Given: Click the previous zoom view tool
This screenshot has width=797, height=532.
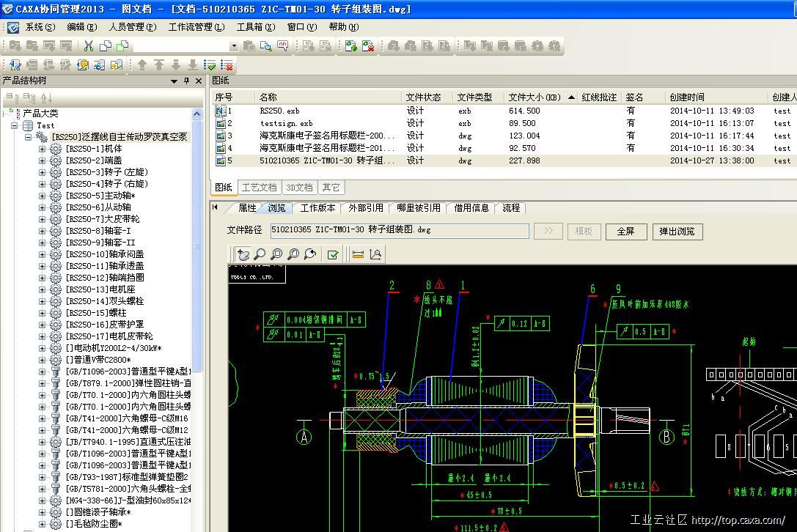Looking at the screenshot, I should coord(310,254).
